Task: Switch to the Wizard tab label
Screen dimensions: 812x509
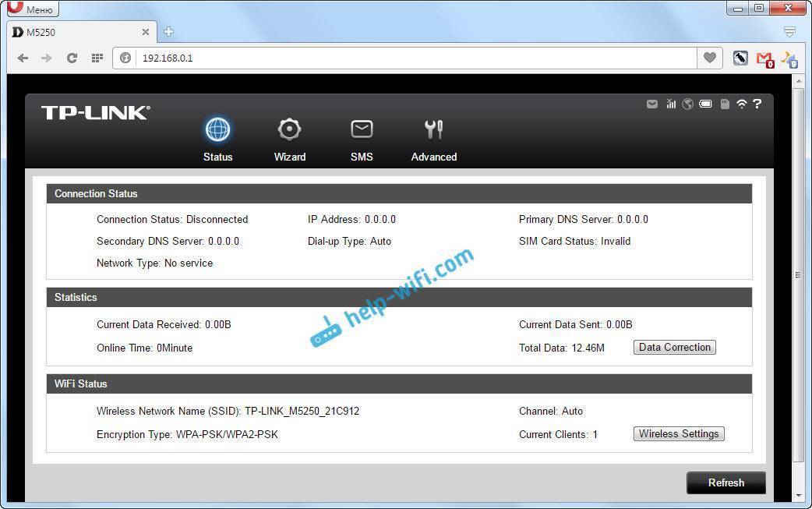Action: click(289, 157)
